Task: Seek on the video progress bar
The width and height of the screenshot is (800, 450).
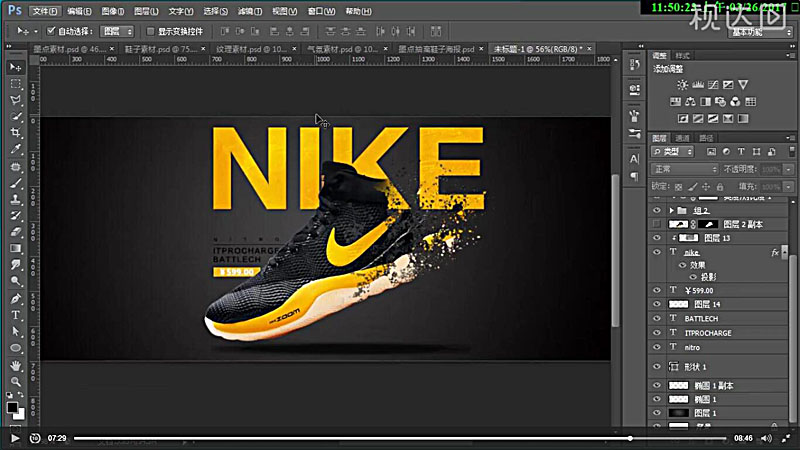Action: point(400,438)
